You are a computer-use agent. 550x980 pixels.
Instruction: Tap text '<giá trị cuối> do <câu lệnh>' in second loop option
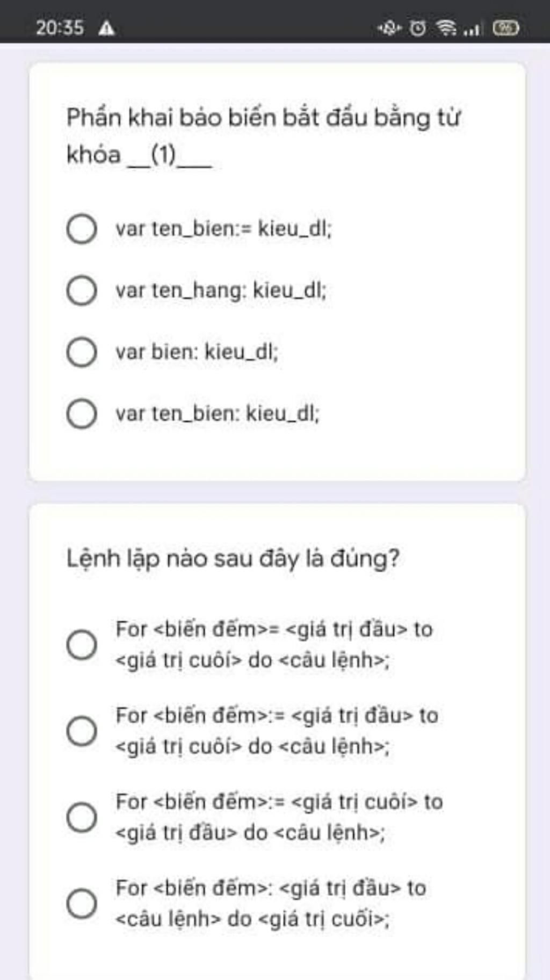tap(252, 746)
